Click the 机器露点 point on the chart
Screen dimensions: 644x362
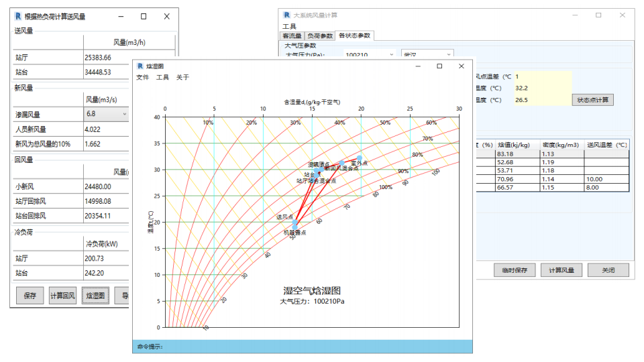click(294, 227)
